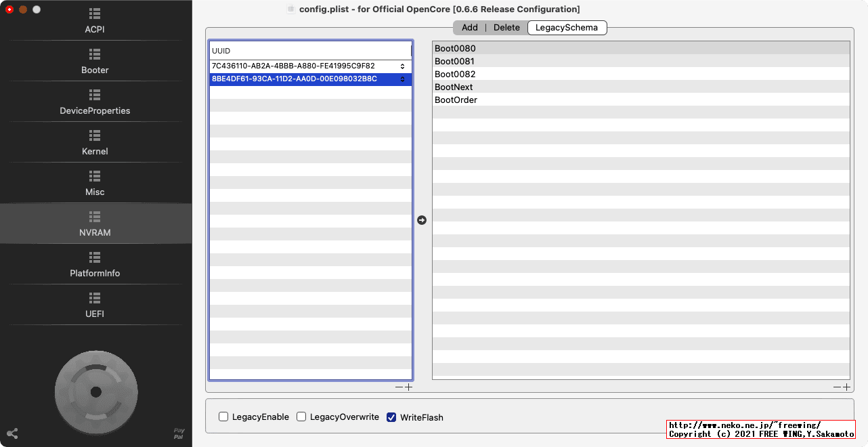Image resolution: width=868 pixels, height=447 pixels.
Task: Enable the LegacyOverwrite checkbox
Action: 301,417
